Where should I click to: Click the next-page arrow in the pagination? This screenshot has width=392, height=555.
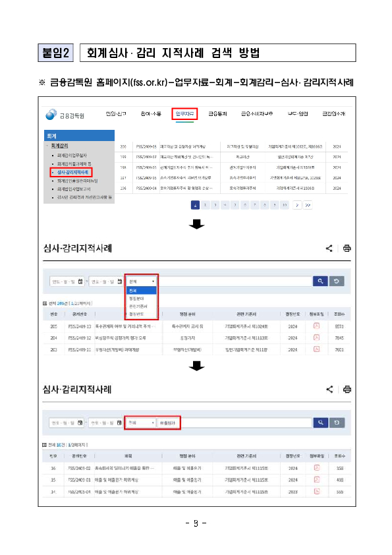[297, 205]
